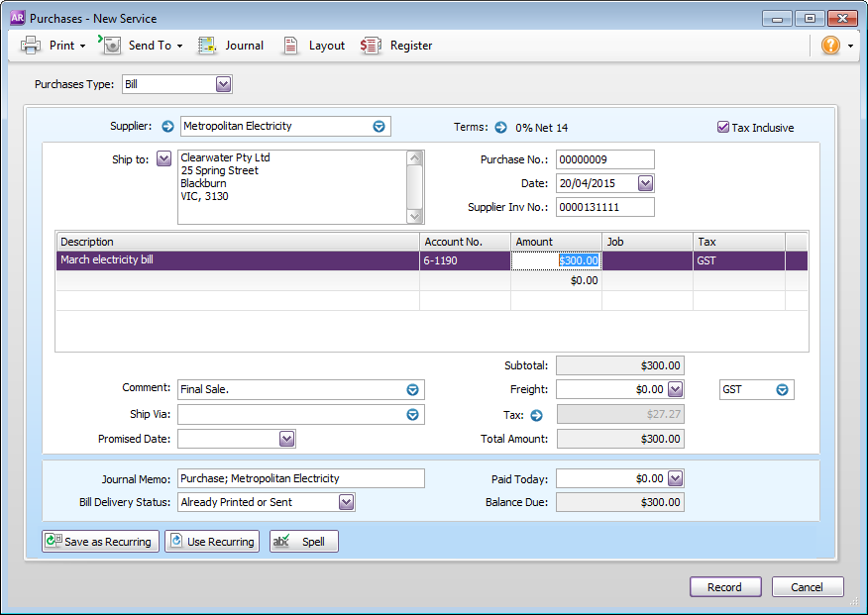Click the Tax zoom arrow icon

pos(536,415)
